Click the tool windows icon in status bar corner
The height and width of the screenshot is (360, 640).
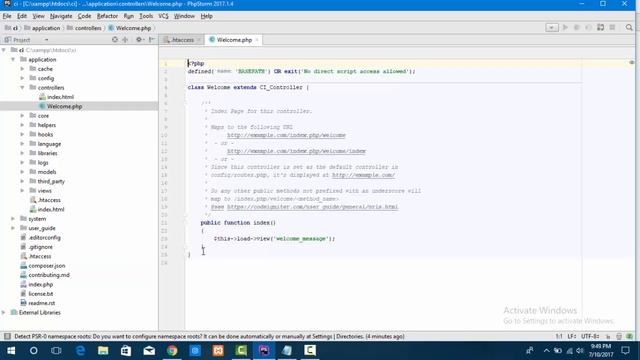[x=7, y=336]
